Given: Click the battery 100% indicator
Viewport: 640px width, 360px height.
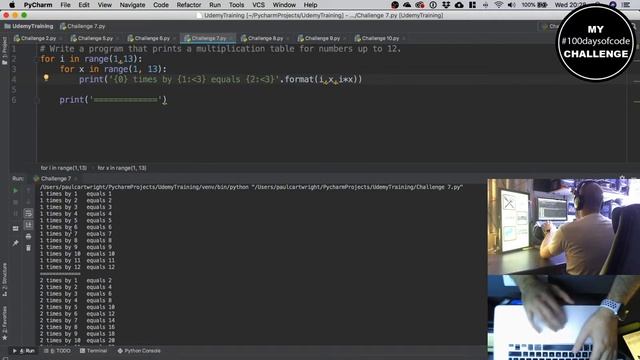Looking at the screenshot, I should (x=534, y=5).
